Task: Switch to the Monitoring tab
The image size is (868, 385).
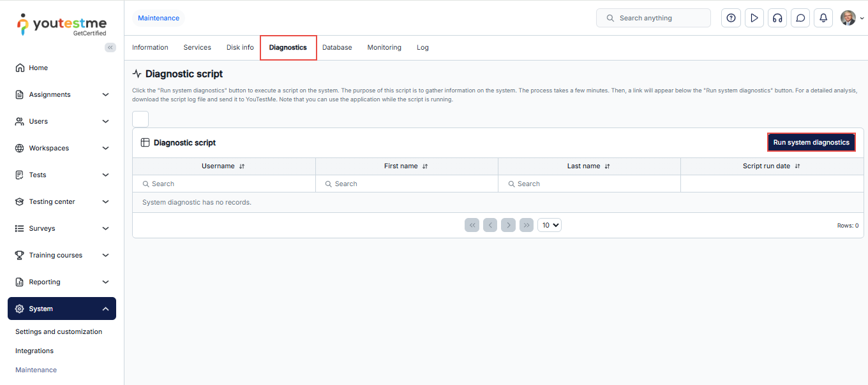Action: pyautogui.click(x=384, y=47)
